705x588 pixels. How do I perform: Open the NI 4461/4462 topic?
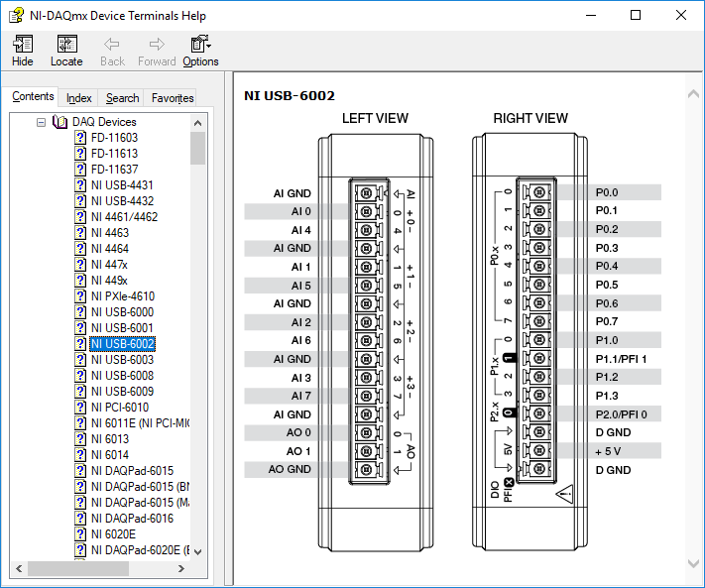[x=124, y=217]
